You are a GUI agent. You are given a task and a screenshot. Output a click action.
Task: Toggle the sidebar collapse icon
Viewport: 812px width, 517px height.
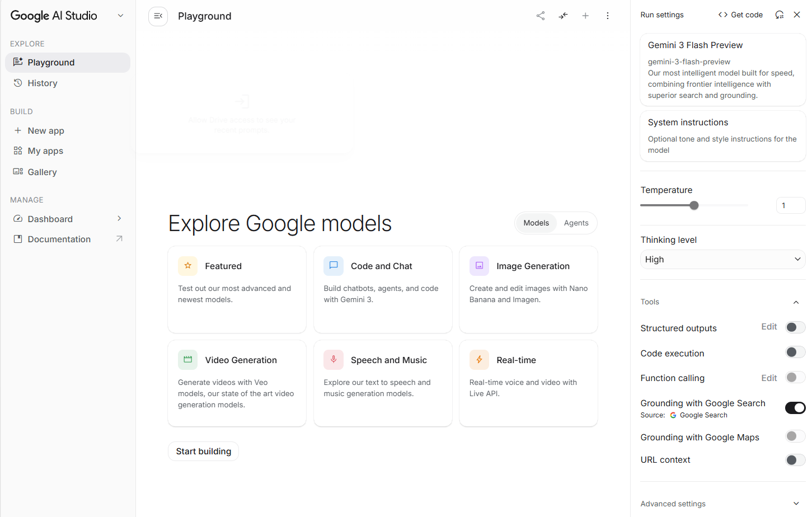pos(158,16)
